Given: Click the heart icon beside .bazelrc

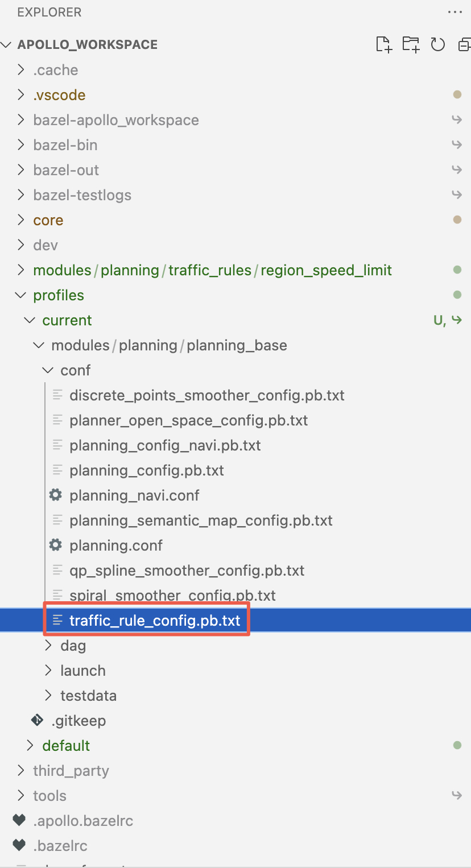Looking at the screenshot, I should (x=19, y=845).
